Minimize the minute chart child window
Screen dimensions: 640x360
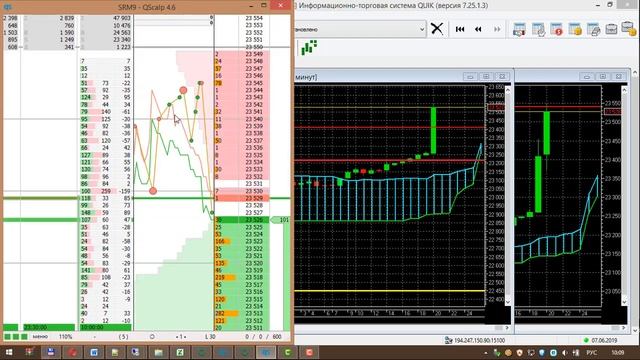click(470, 76)
